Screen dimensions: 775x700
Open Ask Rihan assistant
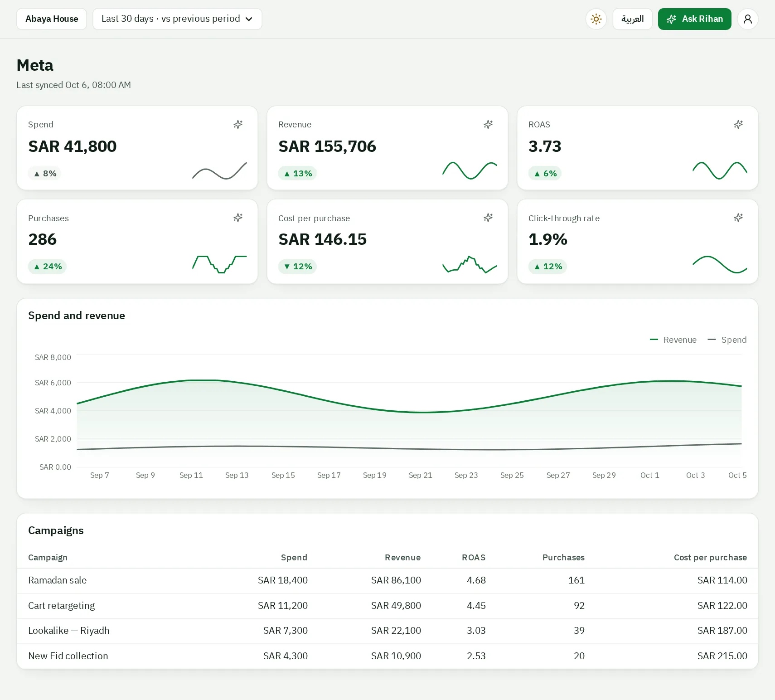(694, 19)
